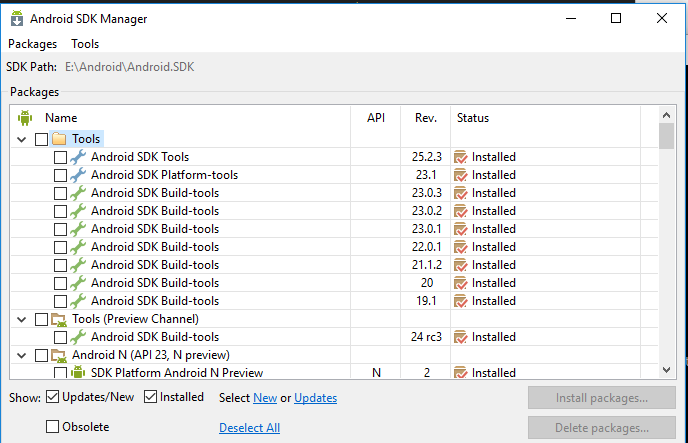Click Android N (API 23, N preview) folder icon

[59, 355]
